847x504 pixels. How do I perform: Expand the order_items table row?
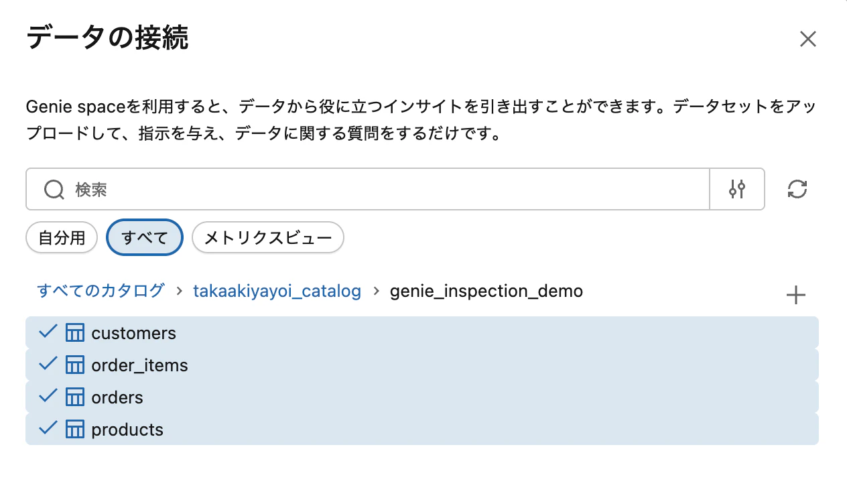139,364
